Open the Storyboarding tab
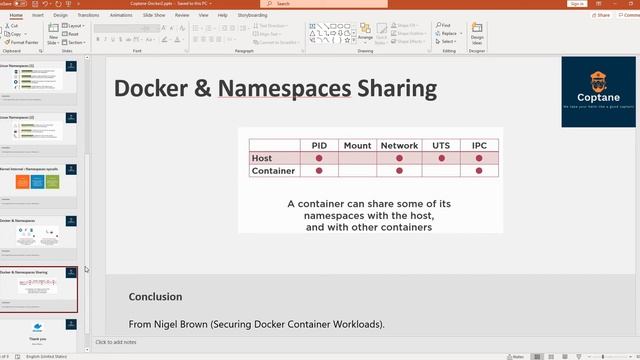The height and width of the screenshot is (360, 640). pos(252,15)
